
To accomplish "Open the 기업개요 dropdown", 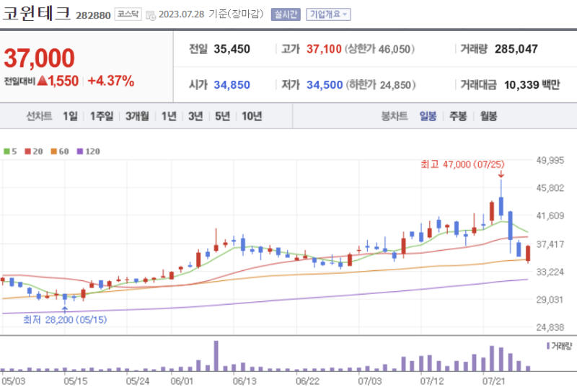I will pyautogui.click(x=328, y=14).
